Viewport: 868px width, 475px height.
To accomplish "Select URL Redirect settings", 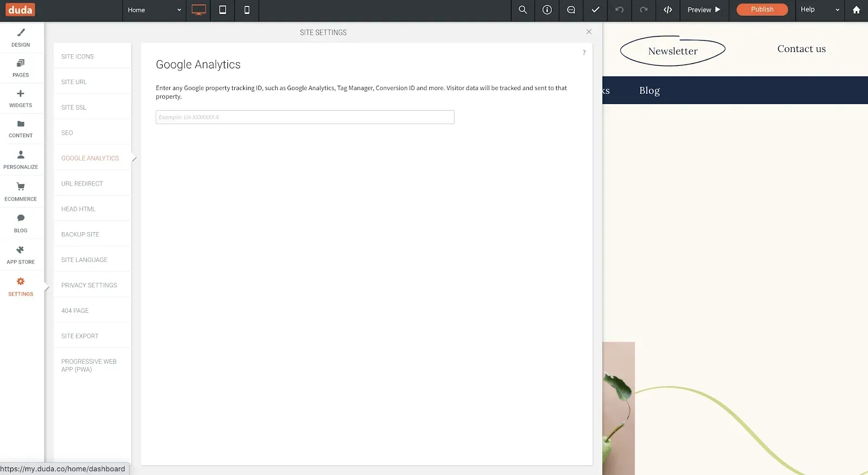I will [x=92, y=183].
